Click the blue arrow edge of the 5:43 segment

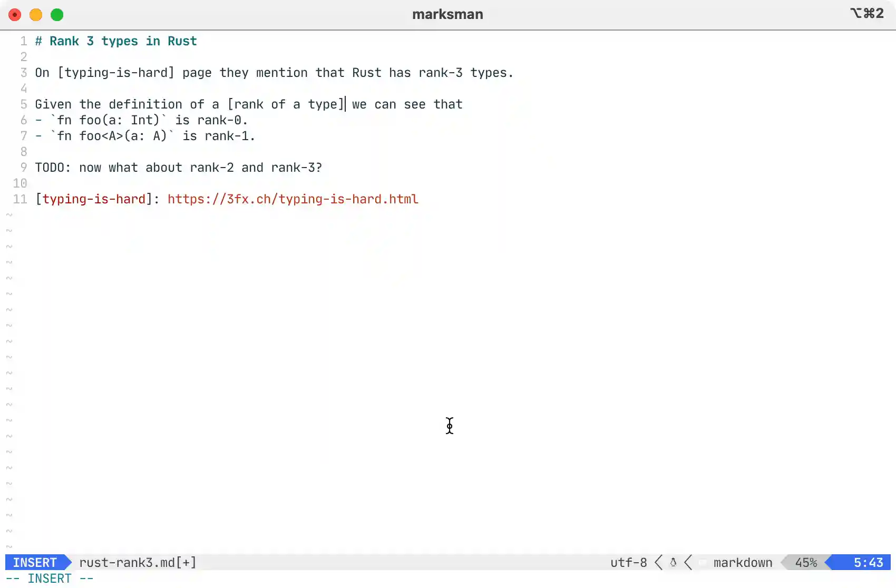[x=829, y=563]
